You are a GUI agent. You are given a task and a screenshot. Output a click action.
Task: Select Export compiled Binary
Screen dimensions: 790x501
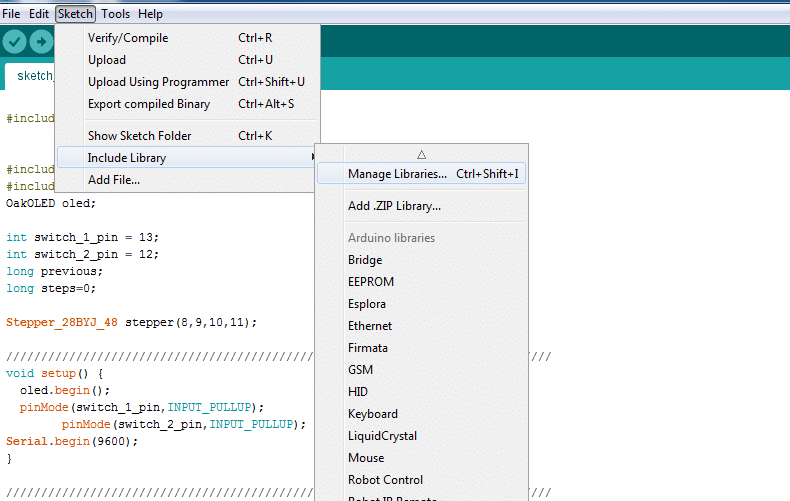(149, 104)
